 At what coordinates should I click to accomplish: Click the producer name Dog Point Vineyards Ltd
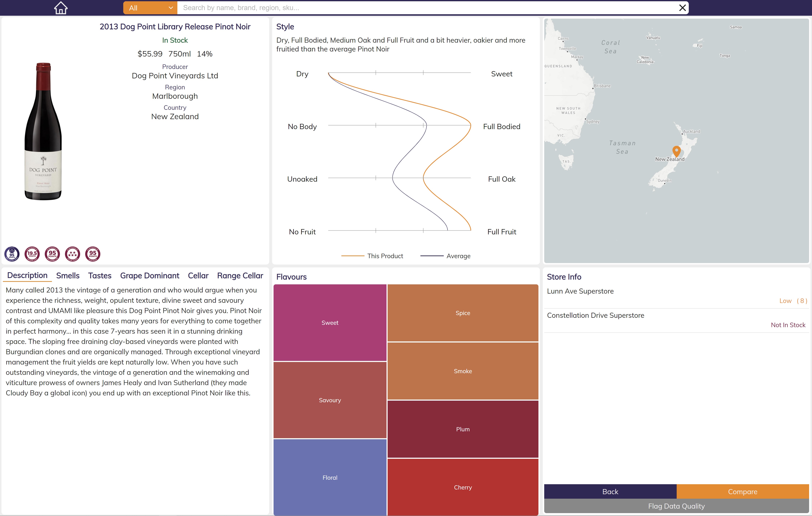point(175,76)
